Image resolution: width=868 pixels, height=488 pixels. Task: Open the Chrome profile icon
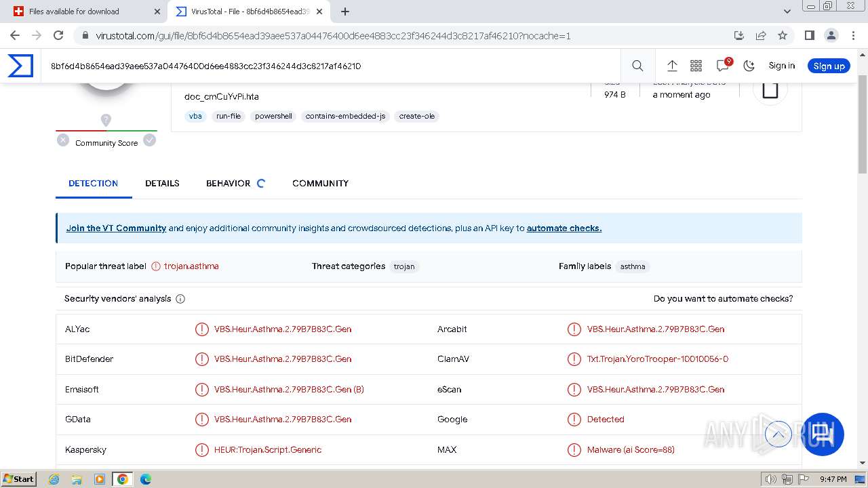(x=831, y=35)
